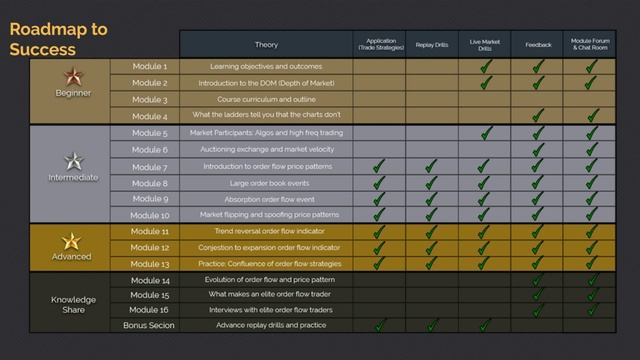
Task: Click 'Market Participants: Algos and high freq trading'
Action: 266,133
